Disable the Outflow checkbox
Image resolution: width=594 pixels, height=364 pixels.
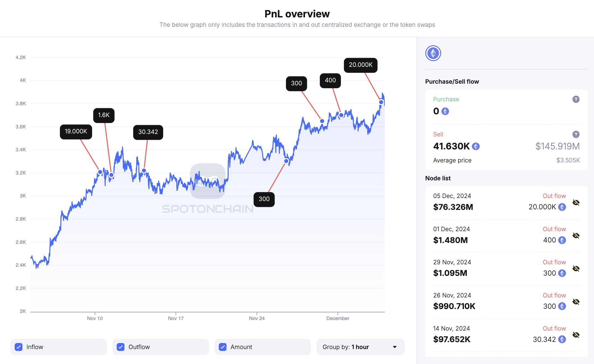pos(121,347)
